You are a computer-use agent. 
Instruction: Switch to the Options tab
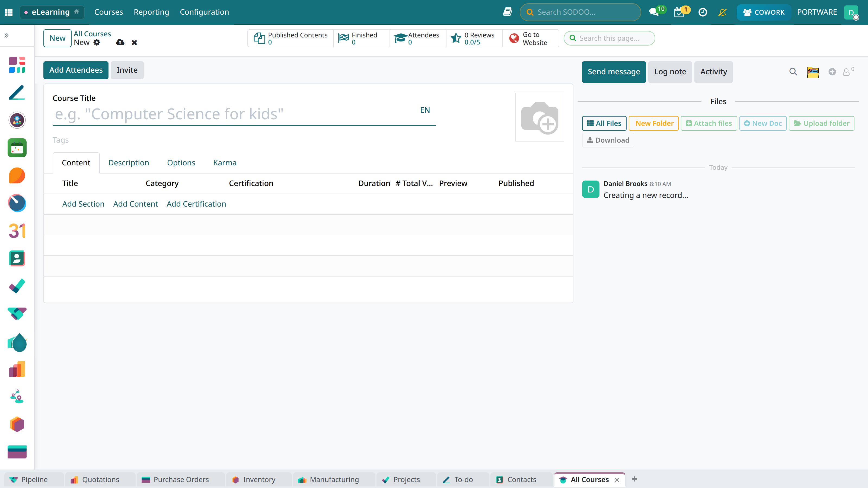181,163
